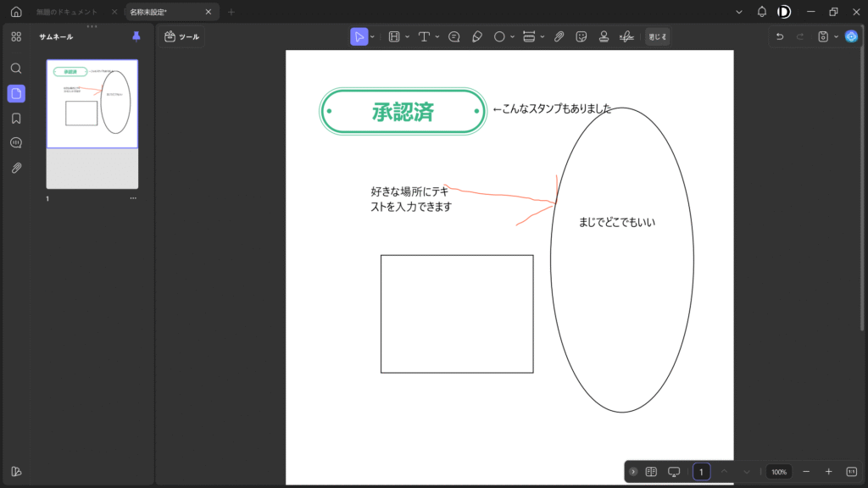Viewport: 868px width, 488px height.
Task: Expand the shape tool dropdown arrow
Action: coord(513,37)
